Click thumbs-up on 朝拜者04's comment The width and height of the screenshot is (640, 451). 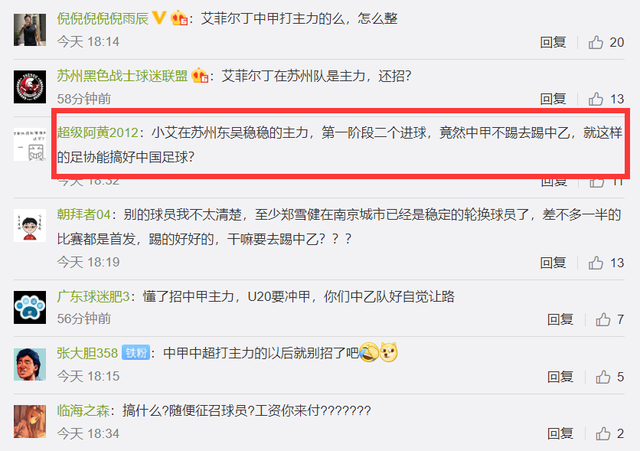[x=596, y=263]
